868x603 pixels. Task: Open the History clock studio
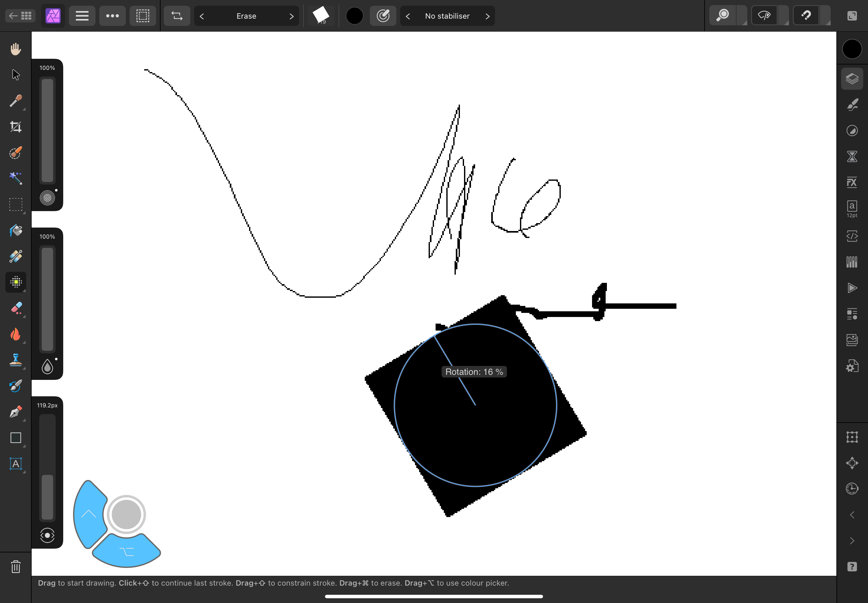tap(852, 489)
